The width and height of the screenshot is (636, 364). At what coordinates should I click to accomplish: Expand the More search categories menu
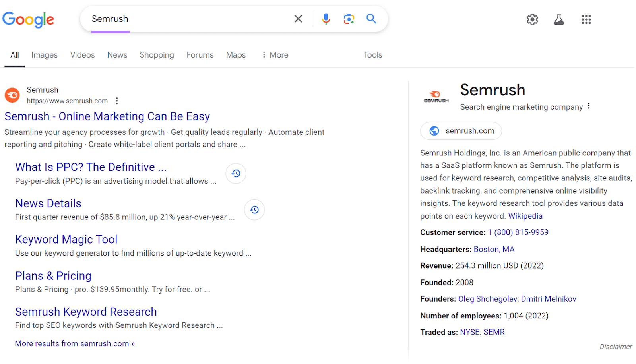pos(274,55)
